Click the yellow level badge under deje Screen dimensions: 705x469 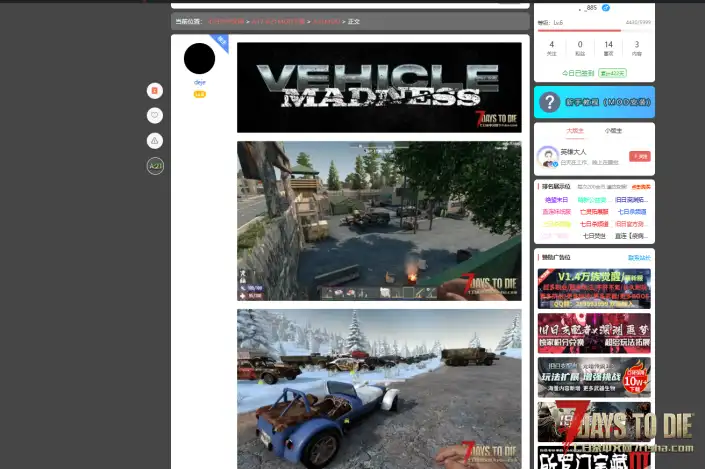200,94
